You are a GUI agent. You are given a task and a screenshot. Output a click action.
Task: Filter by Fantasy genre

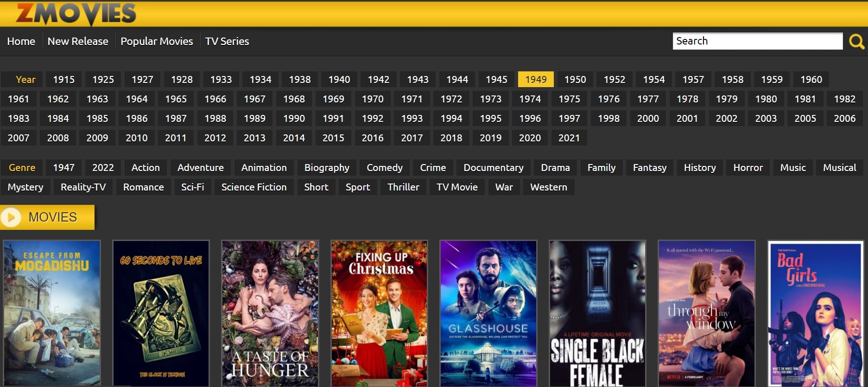650,167
